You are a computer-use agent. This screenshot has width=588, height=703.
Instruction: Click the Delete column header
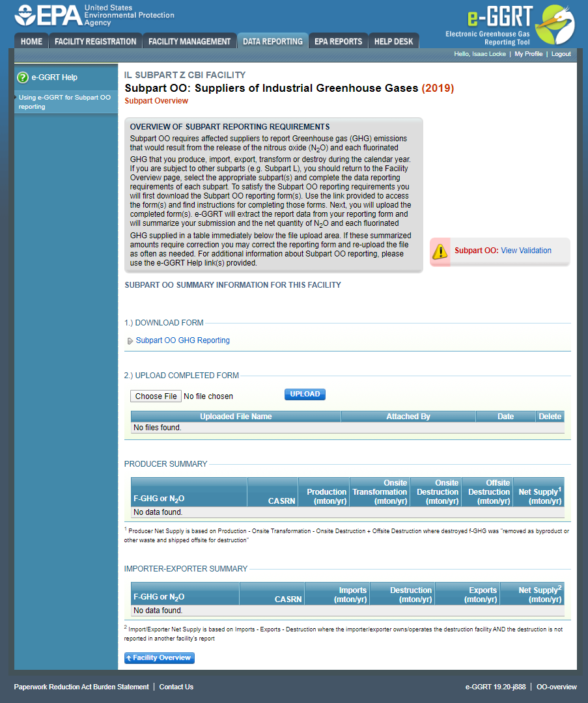point(550,417)
